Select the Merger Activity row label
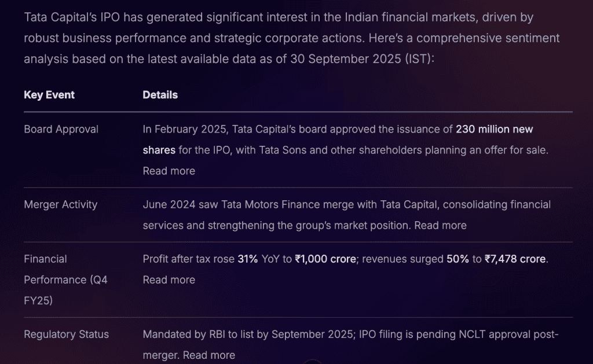Screen dimensions: 593x364 pyautogui.click(x=60, y=204)
